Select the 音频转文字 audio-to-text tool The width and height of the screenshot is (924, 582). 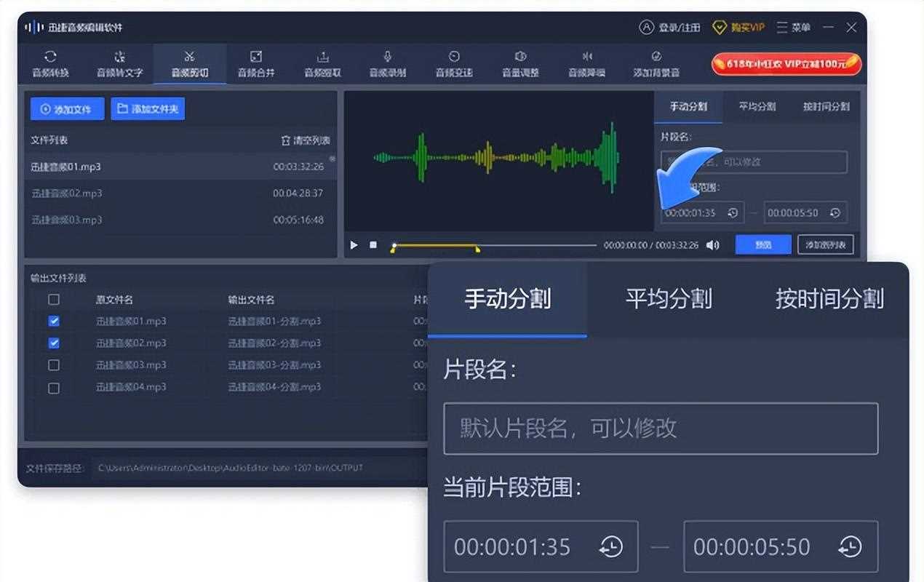coord(120,64)
